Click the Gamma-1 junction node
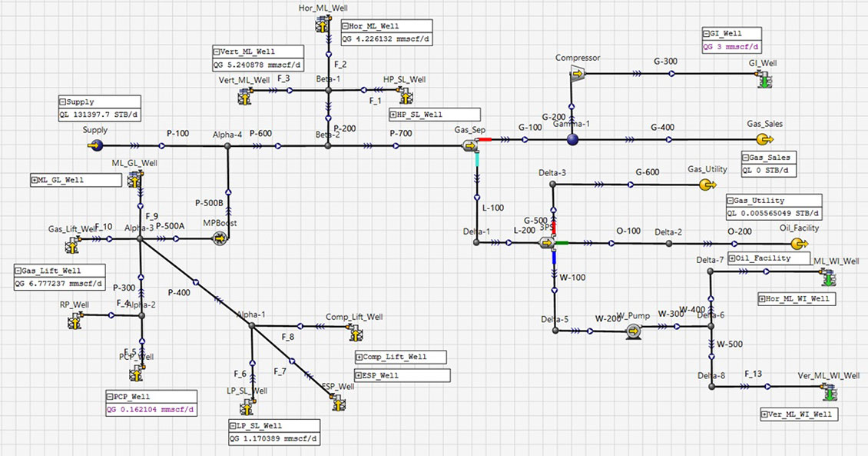868x456 pixels. 571,139
